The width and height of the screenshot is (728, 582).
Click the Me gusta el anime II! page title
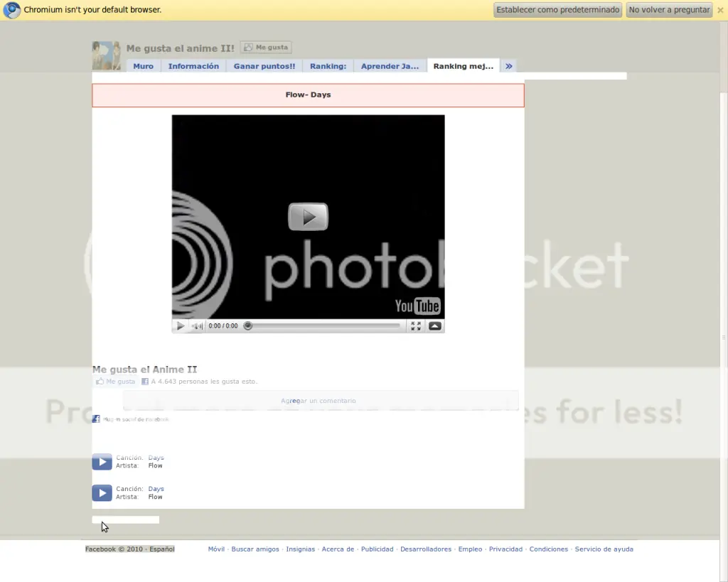[180, 48]
